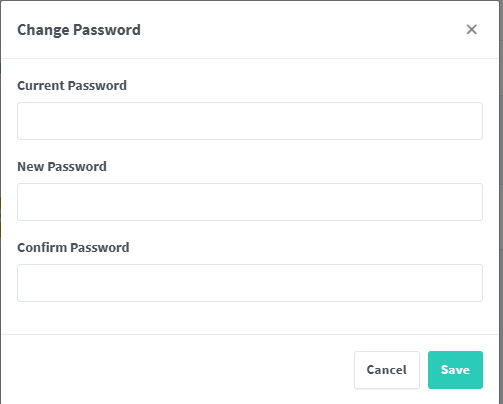503x404 pixels.
Task: Click into the New Password field
Action: click(250, 202)
